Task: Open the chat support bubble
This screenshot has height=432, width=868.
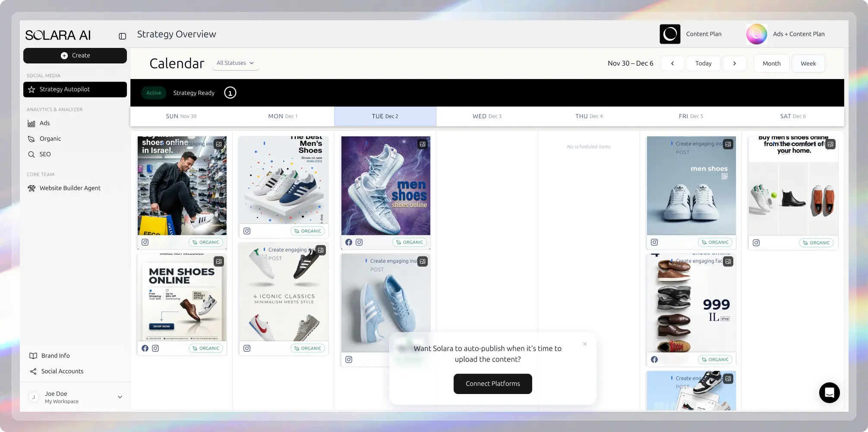Action: point(829,393)
